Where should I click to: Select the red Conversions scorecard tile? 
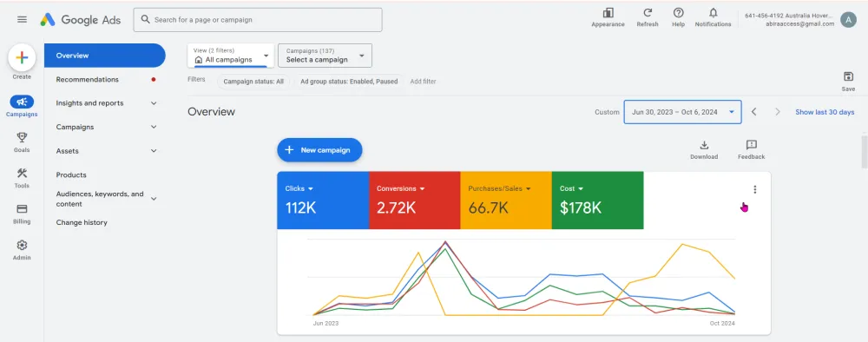click(x=415, y=201)
